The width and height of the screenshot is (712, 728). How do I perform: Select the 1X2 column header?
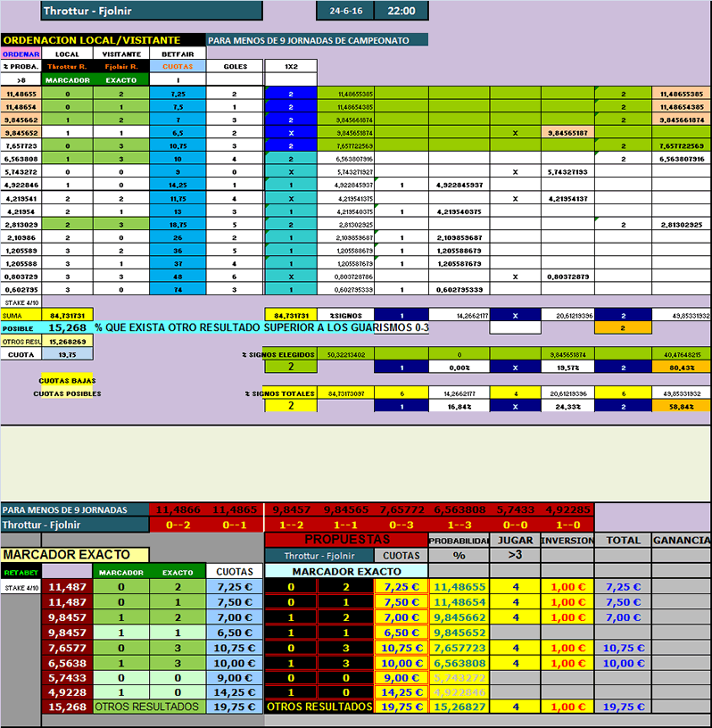[291, 66]
